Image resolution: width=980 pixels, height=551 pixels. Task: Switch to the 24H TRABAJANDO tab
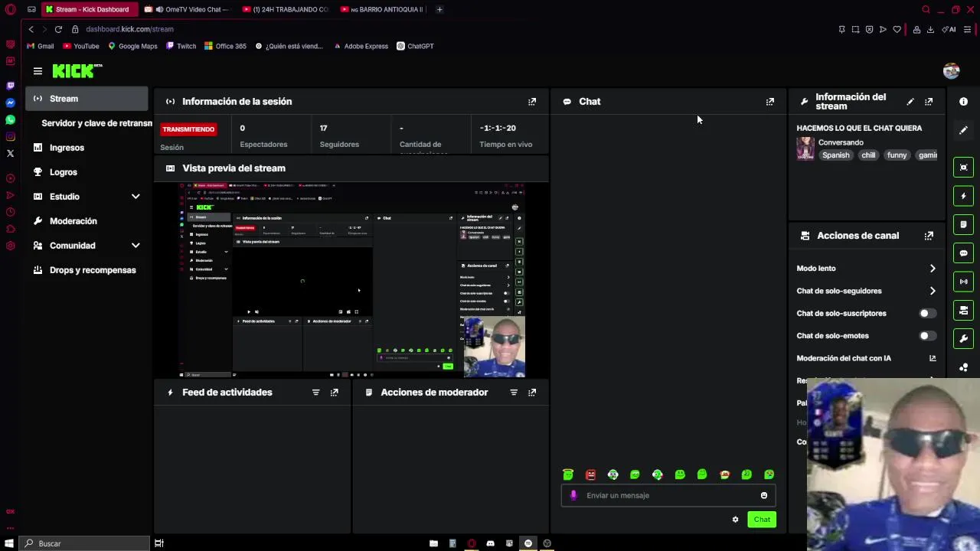[x=285, y=9]
